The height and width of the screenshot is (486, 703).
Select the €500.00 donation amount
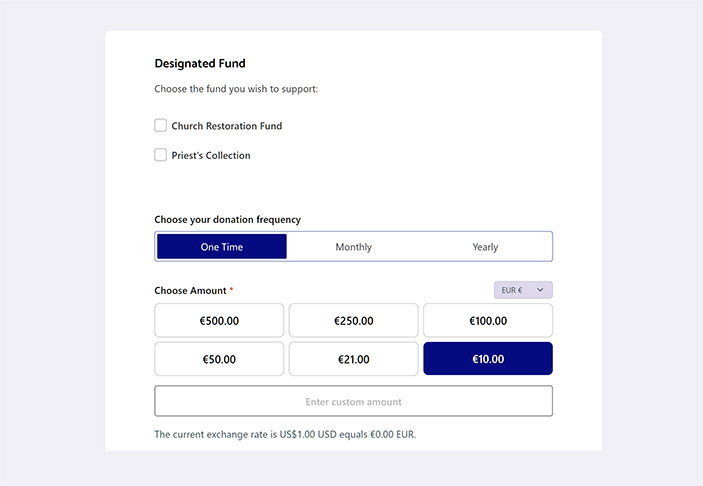coord(219,321)
